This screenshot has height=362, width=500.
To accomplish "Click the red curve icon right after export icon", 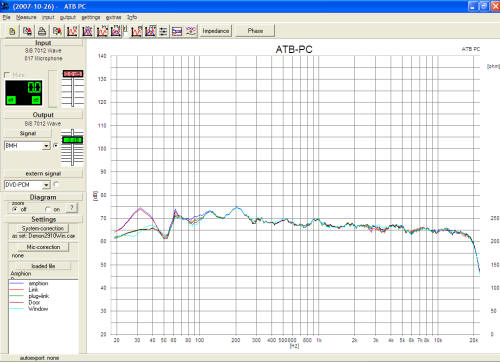I will coord(72,31).
